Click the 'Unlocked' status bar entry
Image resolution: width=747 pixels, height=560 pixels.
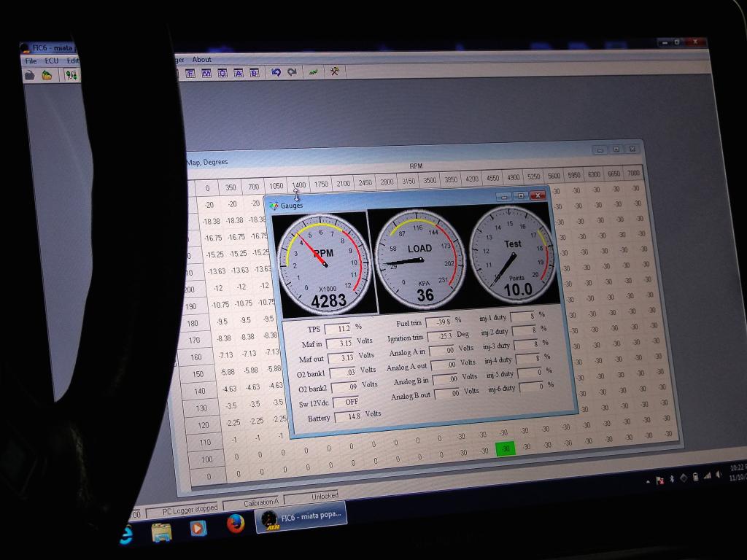[x=311, y=497]
